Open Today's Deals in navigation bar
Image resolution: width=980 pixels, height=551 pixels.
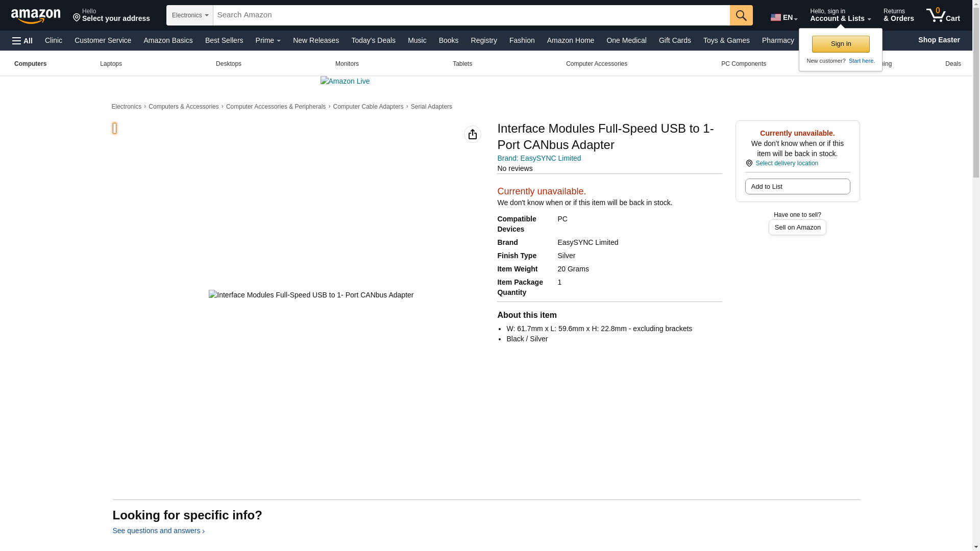373,40
